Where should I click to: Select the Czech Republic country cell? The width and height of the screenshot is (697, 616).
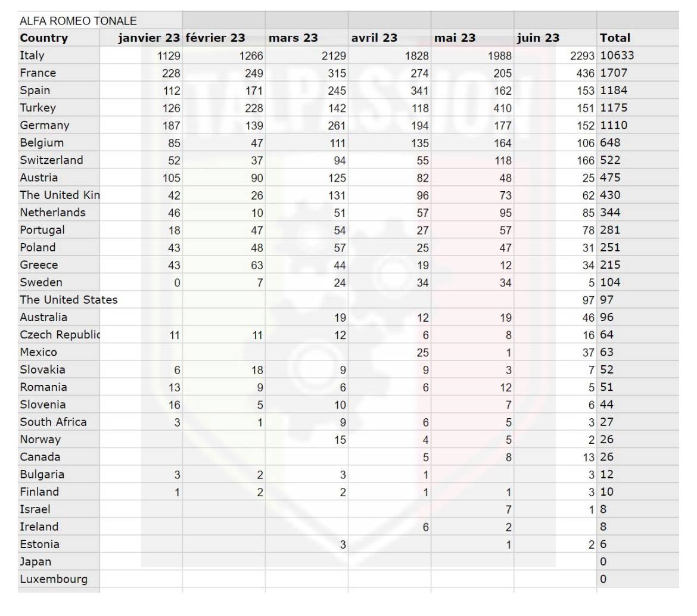[x=58, y=335]
